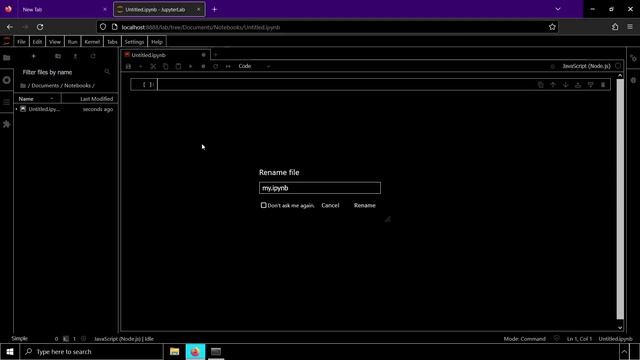Image resolution: width=640 pixels, height=360 pixels.
Task: Open the cell type Code dropdown
Action: (254, 66)
